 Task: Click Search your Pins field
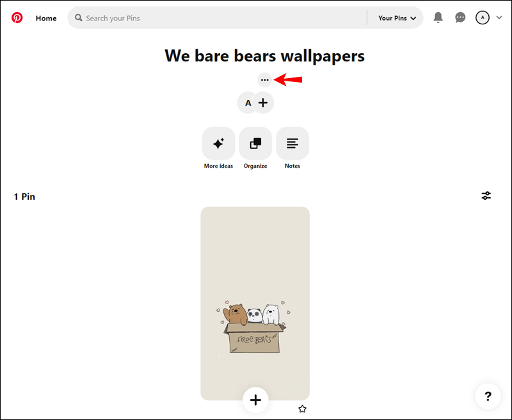click(x=217, y=18)
